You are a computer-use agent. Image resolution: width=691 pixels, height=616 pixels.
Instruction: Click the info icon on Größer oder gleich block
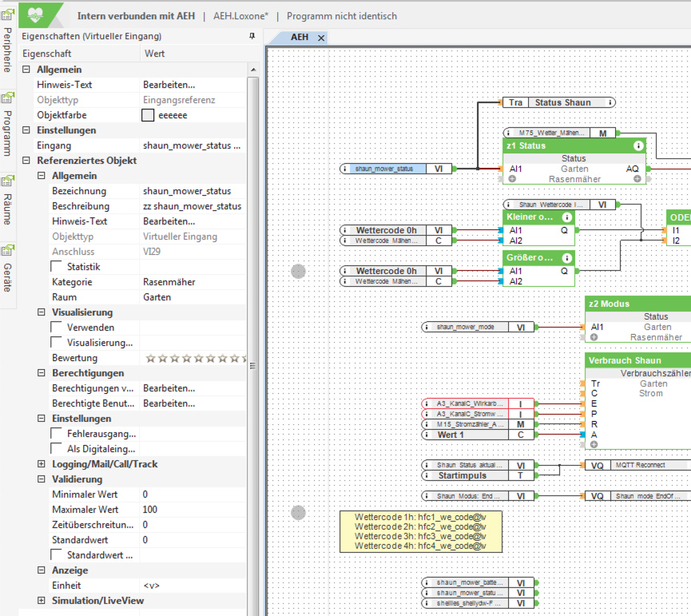click(x=566, y=257)
